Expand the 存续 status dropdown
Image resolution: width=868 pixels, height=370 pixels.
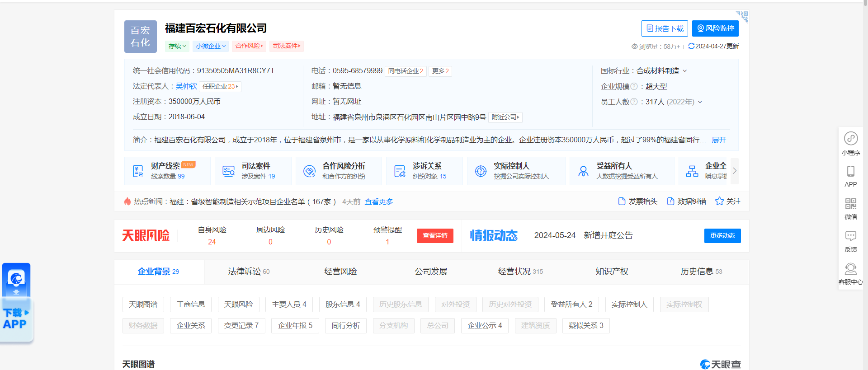click(177, 46)
